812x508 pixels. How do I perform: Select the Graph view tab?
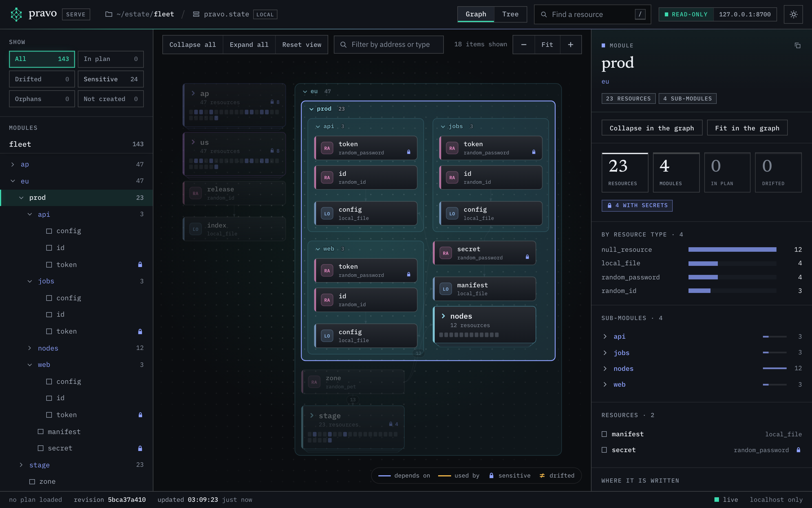pos(475,14)
